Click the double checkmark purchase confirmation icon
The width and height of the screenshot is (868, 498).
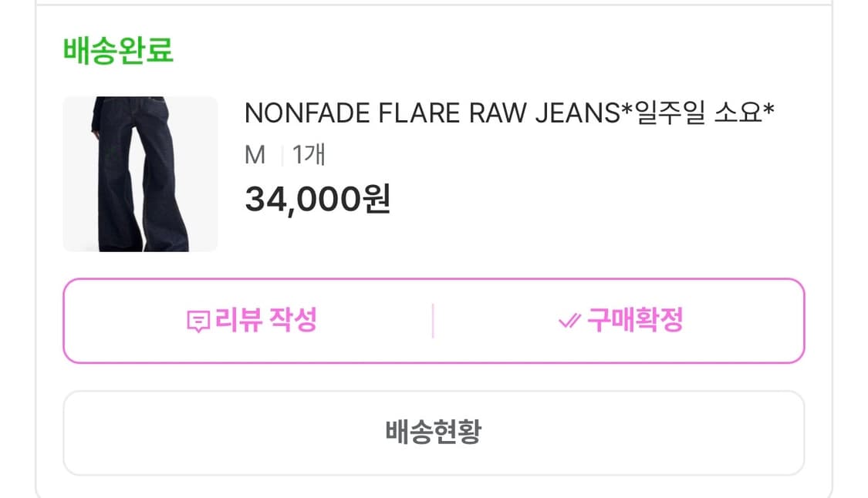click(x=569, y=321)
